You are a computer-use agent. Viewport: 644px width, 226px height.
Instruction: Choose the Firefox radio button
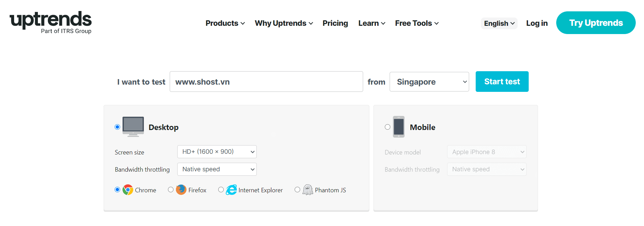click(x=171, y=190)
